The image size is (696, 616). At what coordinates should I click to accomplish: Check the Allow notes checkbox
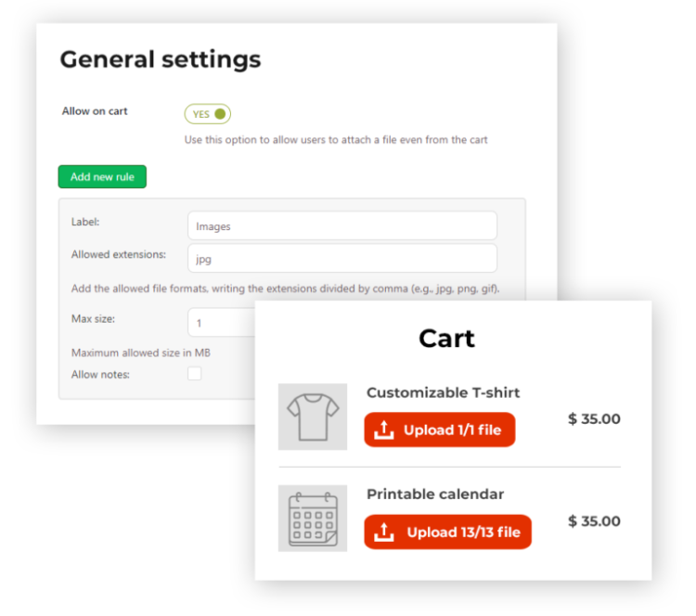pos(194,374)
